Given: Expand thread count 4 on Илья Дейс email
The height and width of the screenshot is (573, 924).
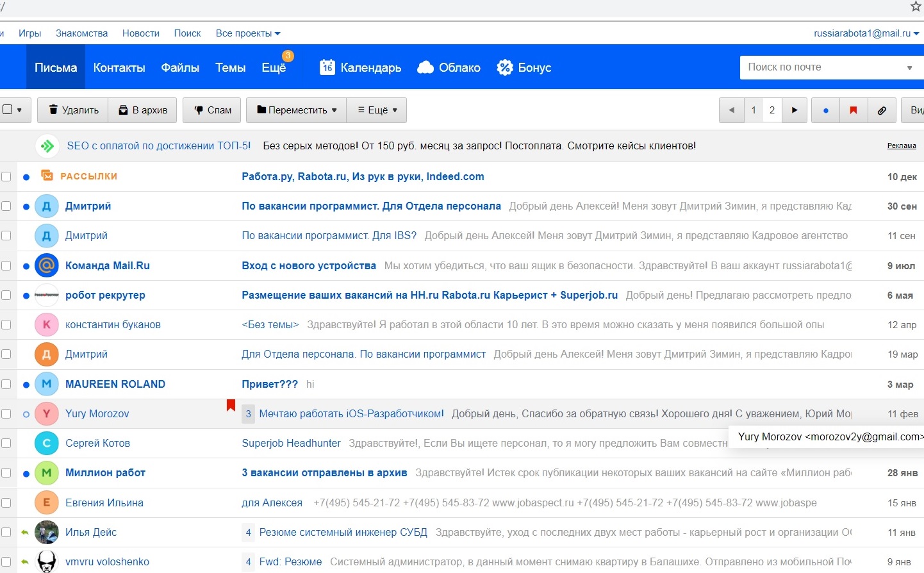Looking at the screenshot, I should pyautogui.click(x=248, y=532).
